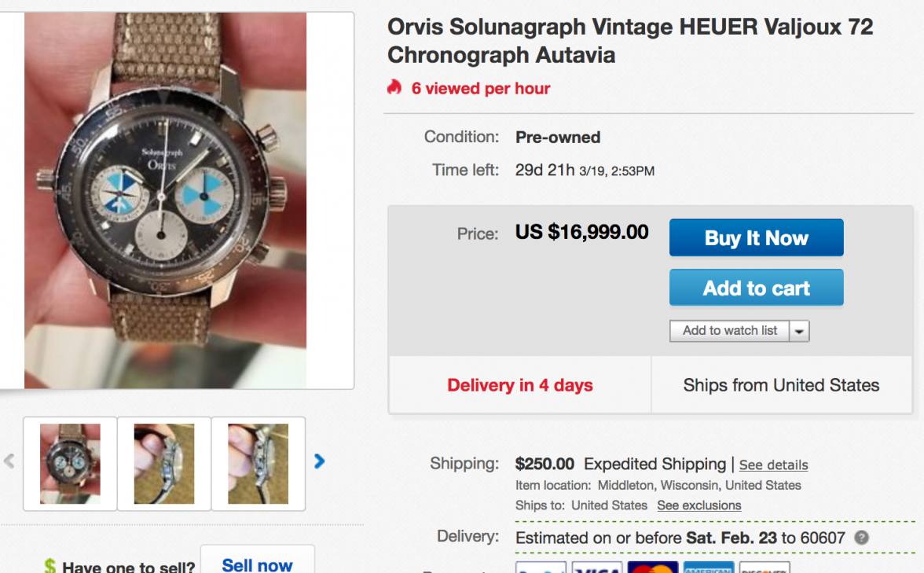Select the third watch thumbnail
The image size is (924, 573).
pyautogui.click(x=258, y=464)
